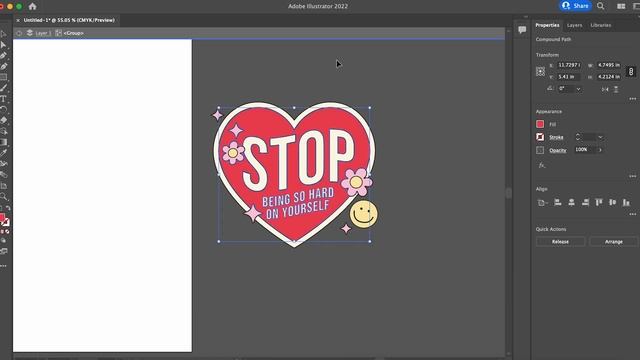Open the rotation angle dropdown
The height and width of the screenshot is (360, 640).
578,89
